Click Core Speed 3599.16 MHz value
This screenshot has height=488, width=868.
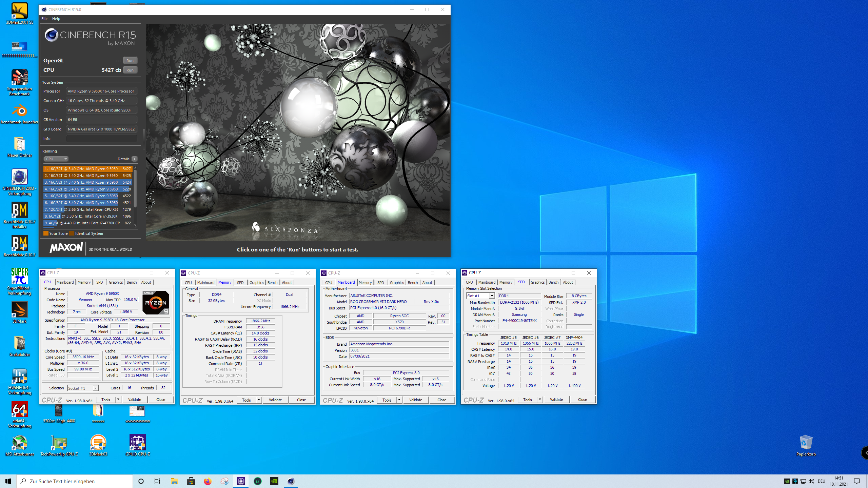83,357
